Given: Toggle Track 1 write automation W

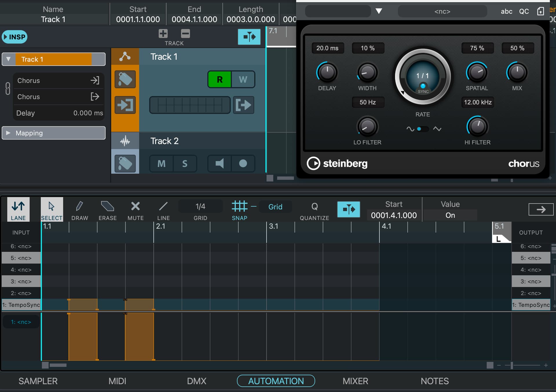Looking at the screenshot, I should point(243,79).
